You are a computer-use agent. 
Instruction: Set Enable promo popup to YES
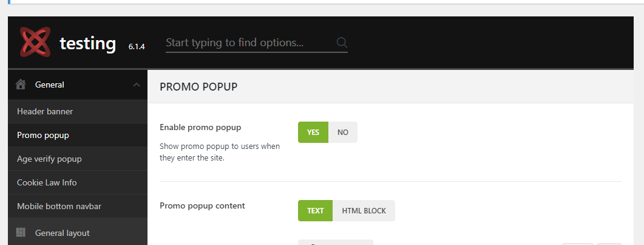point(313,133)
